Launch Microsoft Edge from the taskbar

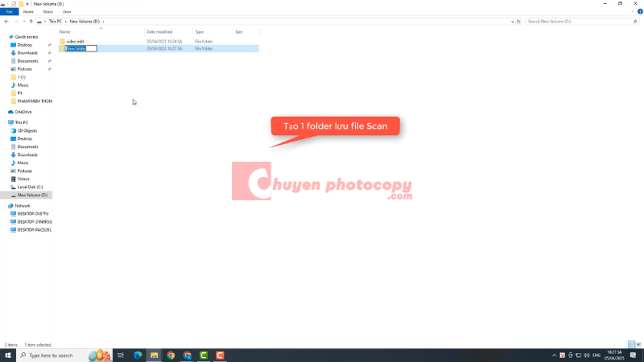coord(138,356)
